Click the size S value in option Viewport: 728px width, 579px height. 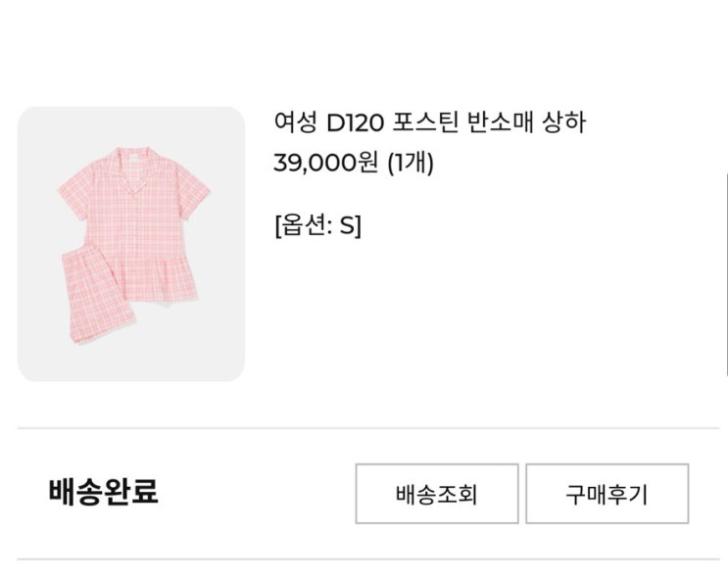pos(349,226)
